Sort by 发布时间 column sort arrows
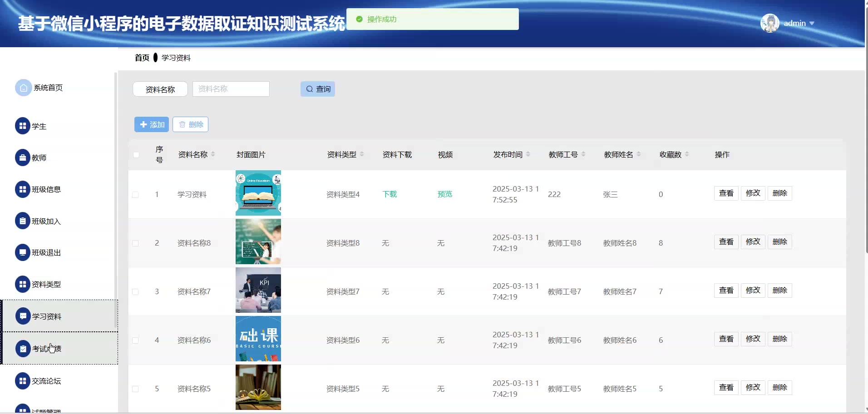Screen dimensions: 868x414 (x=528, y=154)
